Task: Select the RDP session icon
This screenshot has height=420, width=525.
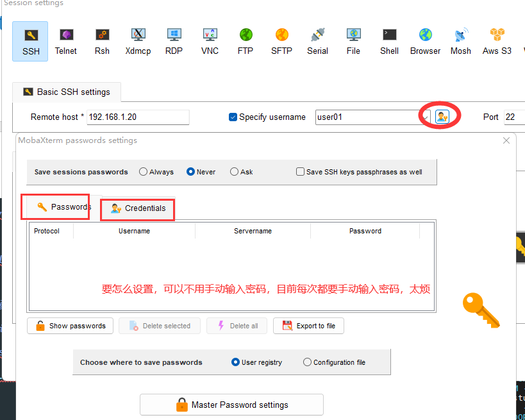Action: click(174, 42)
